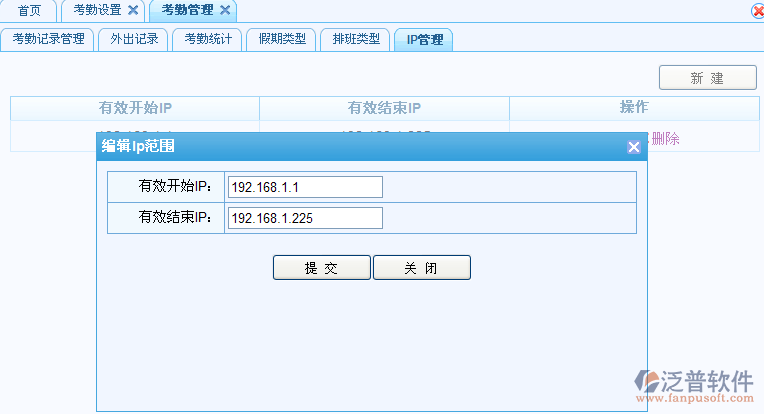Click the 有效开始IP input field
The width and height of the screenshot is (764, 414).
pyautogui.click(x=305, y=187)
